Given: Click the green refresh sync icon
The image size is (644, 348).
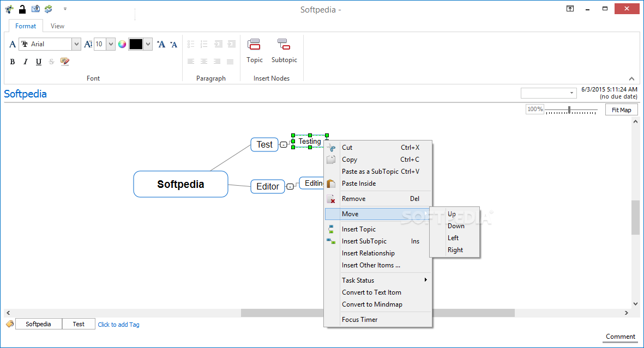Looking at the screenshot, I should 49,9.
